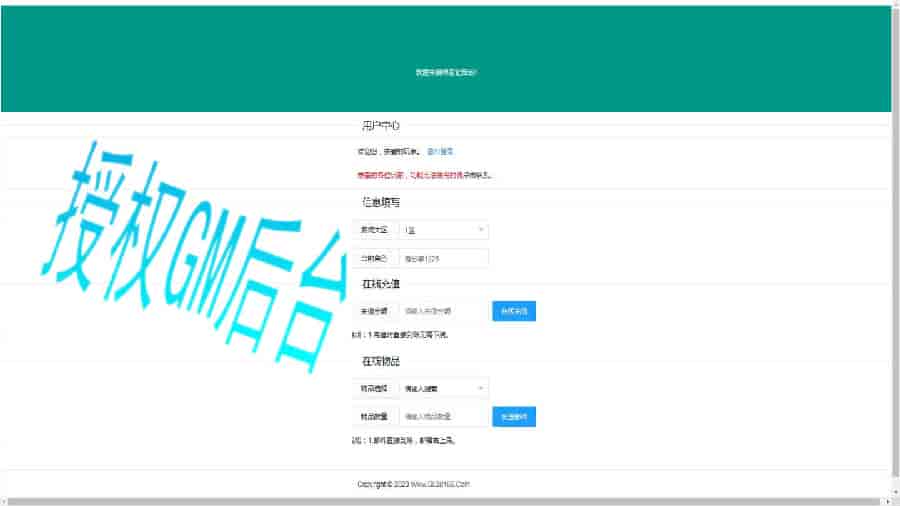Click the label left of the 1区 dropdown
The image size is (900, 506).
pos(374,230)
